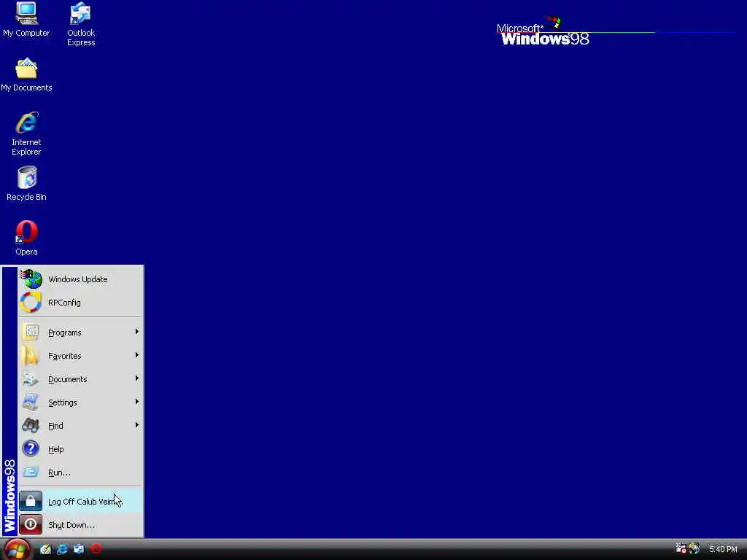Click the arrow beside Settings
The height and width of the screenshot is (560, 747).
tap(136, 402)
